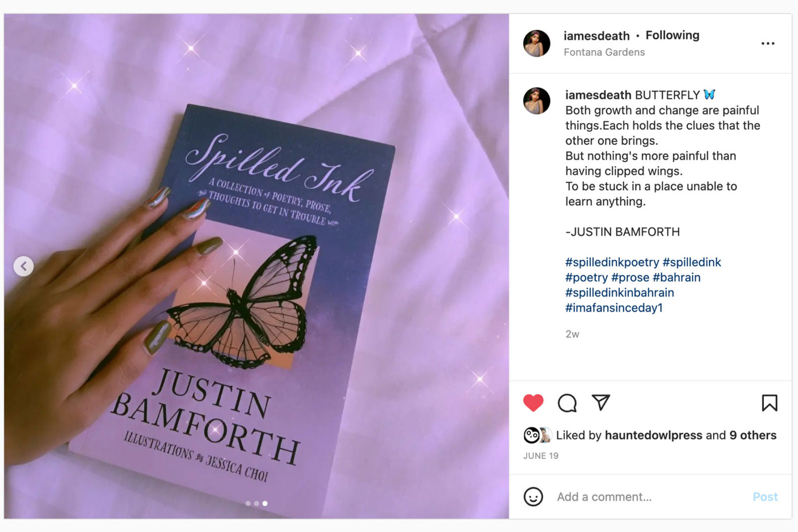Click the liker avatars next to Liked by
Image resolution: width=798 pixels, height=532 pixels.
[538, 435]
